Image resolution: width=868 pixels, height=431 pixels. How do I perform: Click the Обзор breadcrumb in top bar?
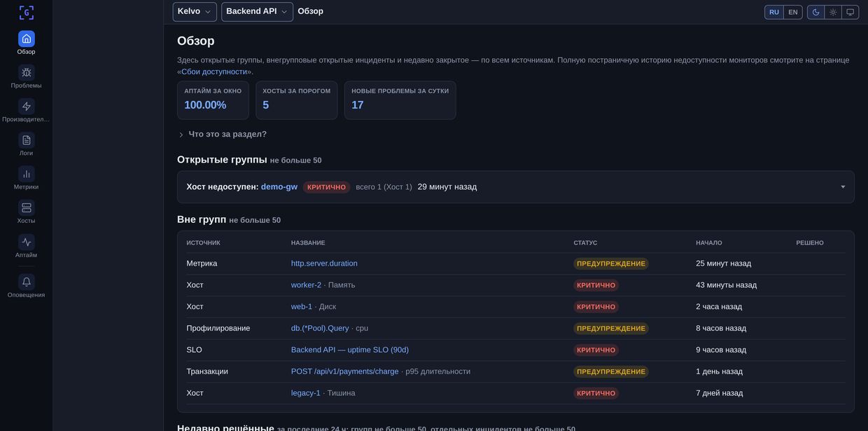click(x=311, y=11)
